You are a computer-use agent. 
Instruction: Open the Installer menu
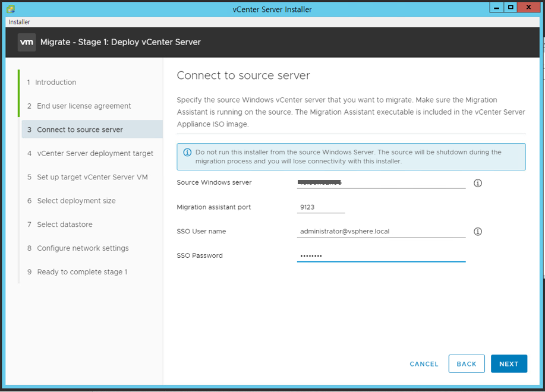19,22
